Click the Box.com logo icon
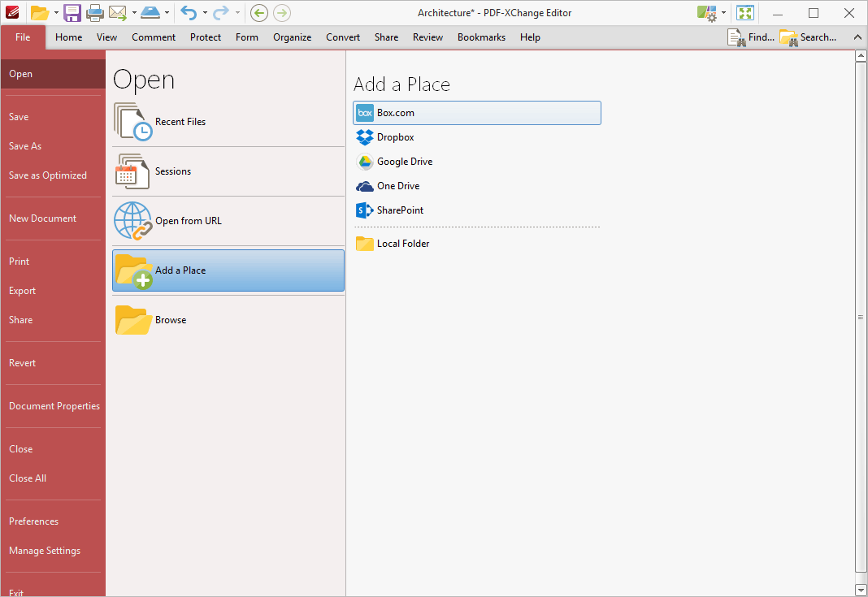Image resolution: width=868 pixels, height=597 pixels. click(365, 113)
